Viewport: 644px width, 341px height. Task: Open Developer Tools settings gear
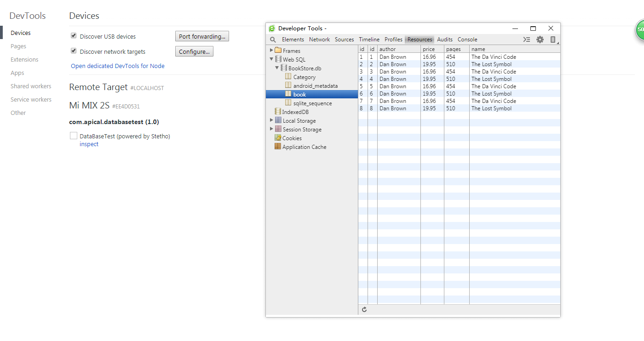point(540,40)
